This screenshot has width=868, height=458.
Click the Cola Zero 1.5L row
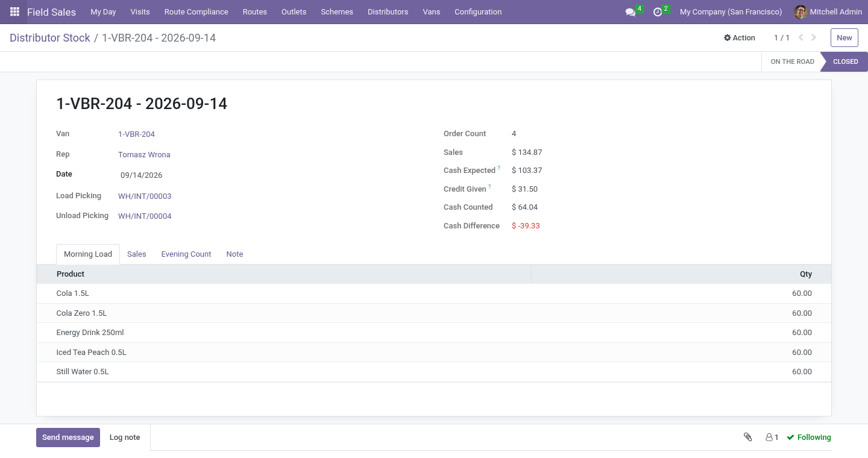pyautogui.click(x=434, y=313)
